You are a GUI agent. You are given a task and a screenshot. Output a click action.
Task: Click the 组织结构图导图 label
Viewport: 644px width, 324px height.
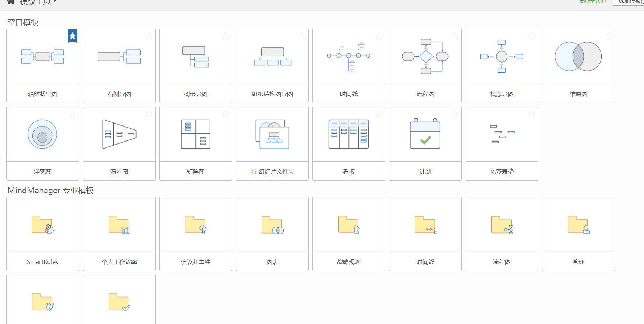272,94
